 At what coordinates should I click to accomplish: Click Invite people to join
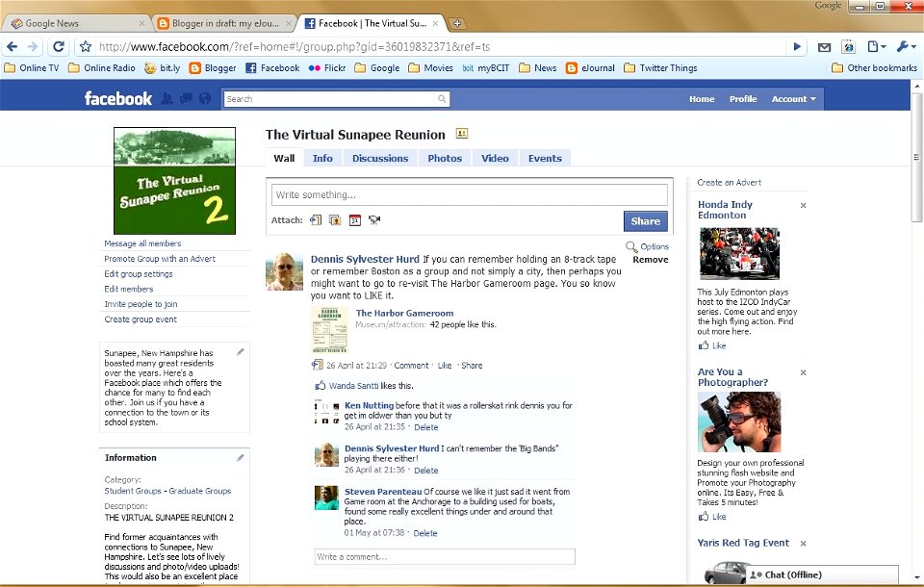tap(141, 304)
